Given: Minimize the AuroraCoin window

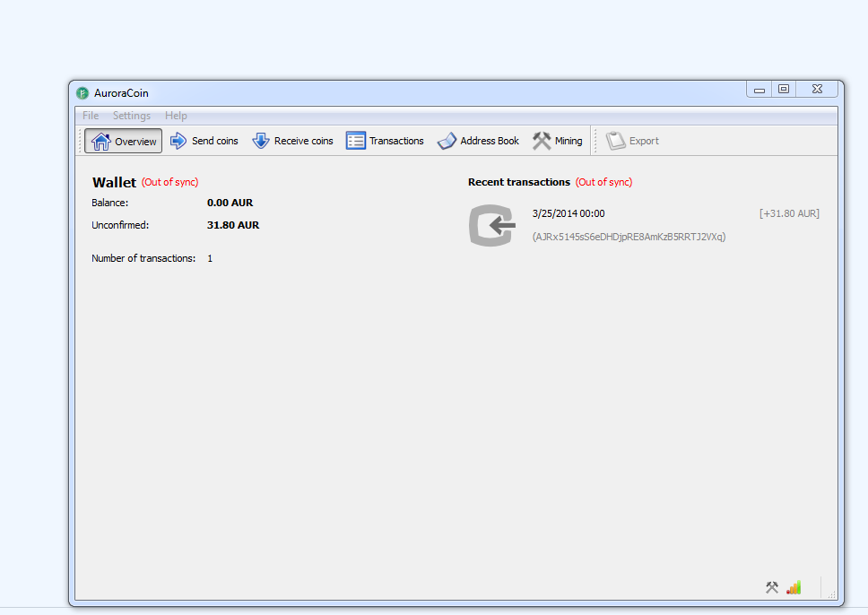Looking at the screenshot, I should (759, 89).
